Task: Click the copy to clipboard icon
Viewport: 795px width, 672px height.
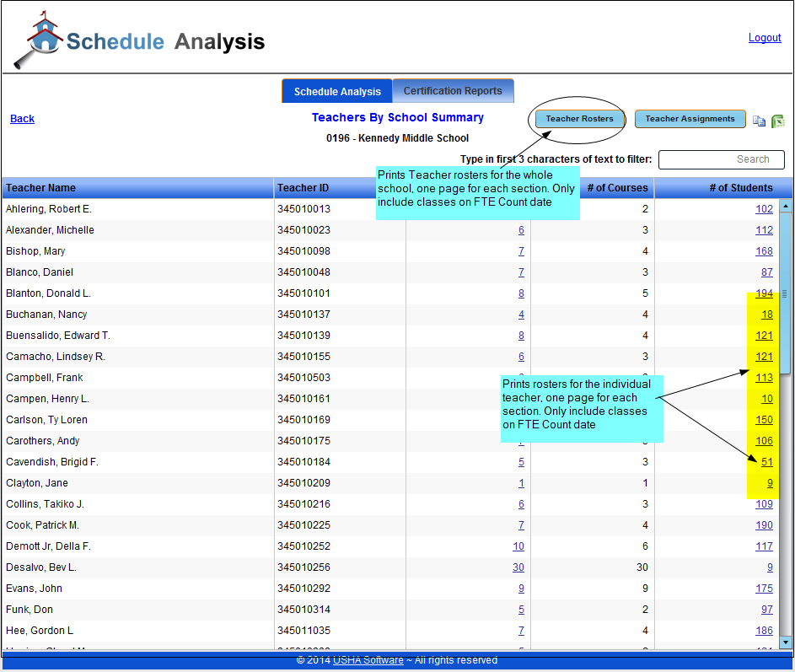Action: pyautogui.click(x=759, y=121)
